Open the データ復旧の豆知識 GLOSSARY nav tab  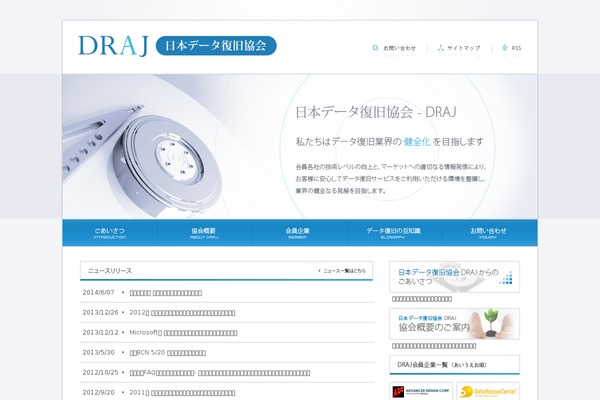tap(394, 233)
